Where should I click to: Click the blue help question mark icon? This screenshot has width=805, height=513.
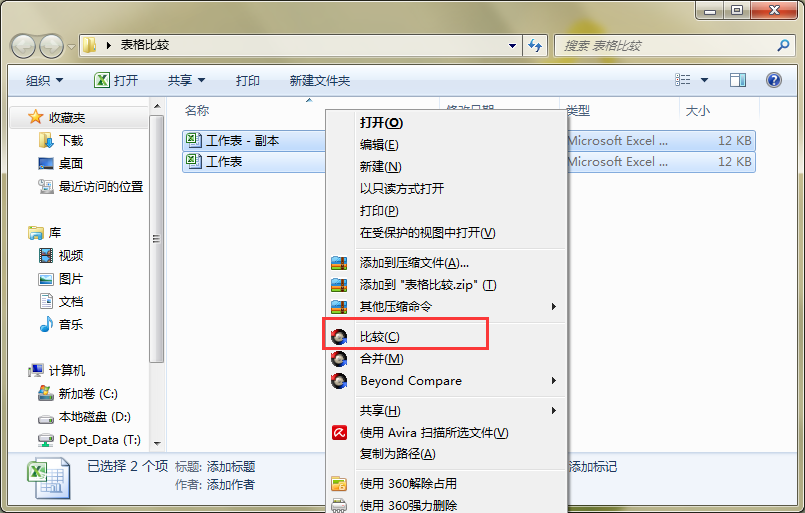pyautogui.click(x=774, y=80)
